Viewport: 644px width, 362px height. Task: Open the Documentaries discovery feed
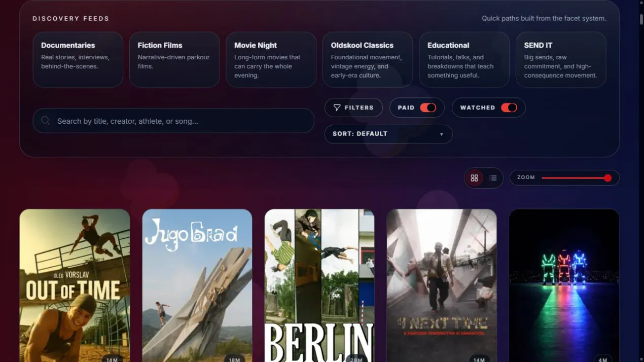[x=78, y=59]
